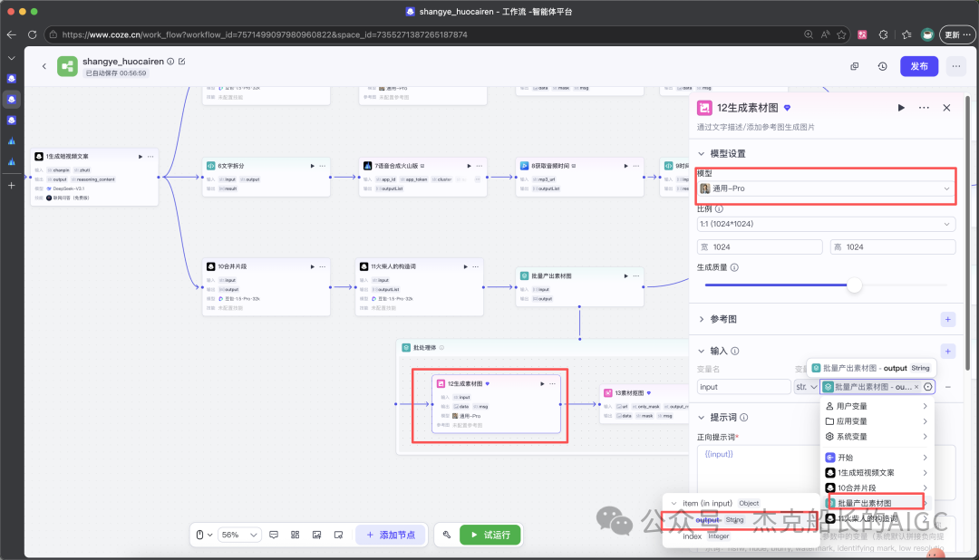The image size is (979, 560).
Task: Collapse the 模型设置 section
Action: (701, 153)
